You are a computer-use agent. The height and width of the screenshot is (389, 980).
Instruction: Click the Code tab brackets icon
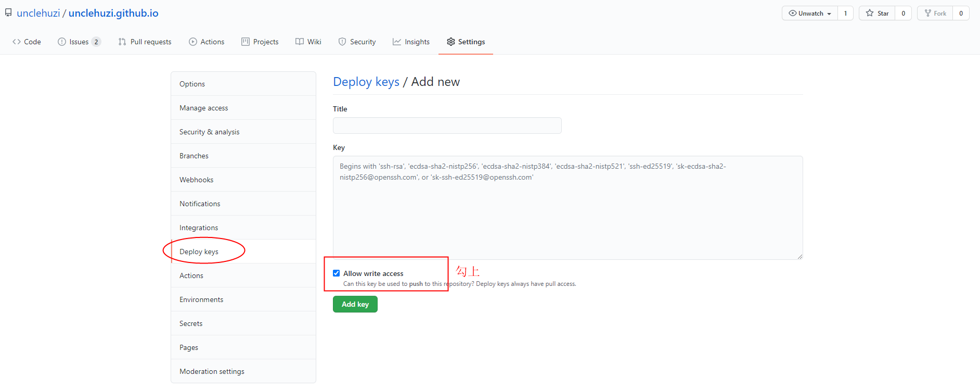tap(17, 42)
